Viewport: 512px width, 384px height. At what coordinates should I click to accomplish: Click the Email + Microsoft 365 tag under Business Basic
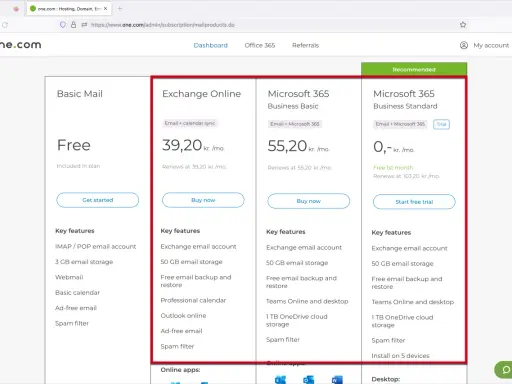coord(295,124)
